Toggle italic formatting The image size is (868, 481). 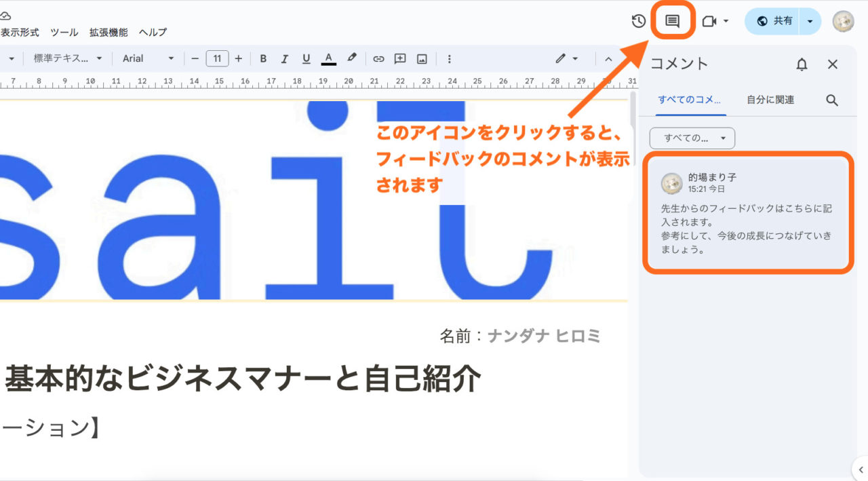[x=285, y=59]
